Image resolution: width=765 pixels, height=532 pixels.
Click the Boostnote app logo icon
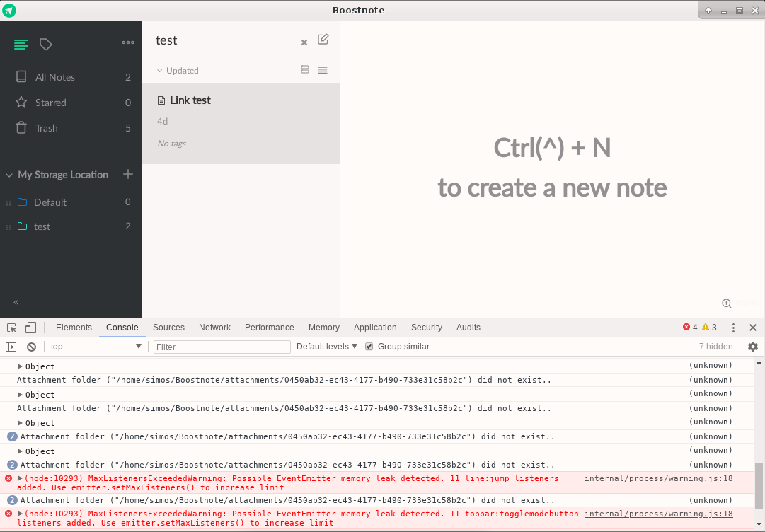(9, 10)
